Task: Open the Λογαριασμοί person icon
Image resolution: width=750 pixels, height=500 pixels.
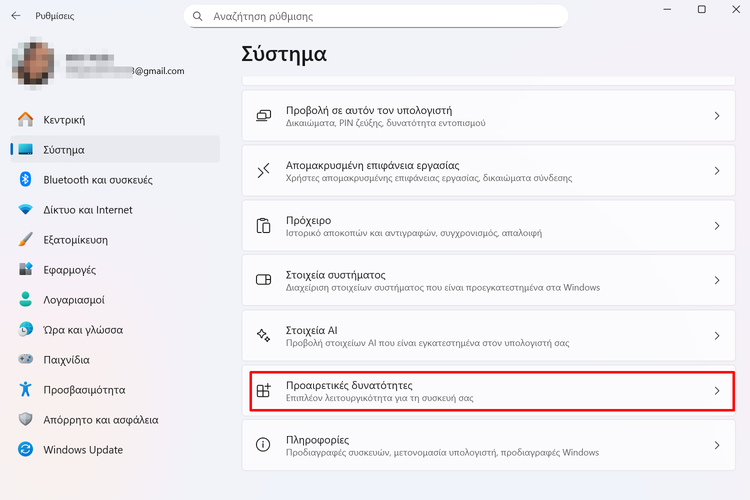Action: click(26, 300)
